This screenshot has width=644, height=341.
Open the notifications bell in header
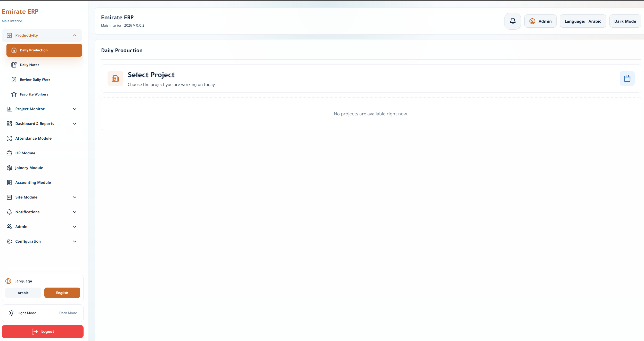(x=512, y=21)
